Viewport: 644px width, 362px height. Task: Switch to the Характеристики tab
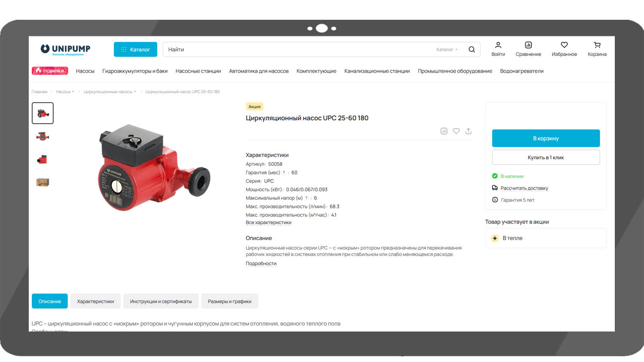coord(95,301)
